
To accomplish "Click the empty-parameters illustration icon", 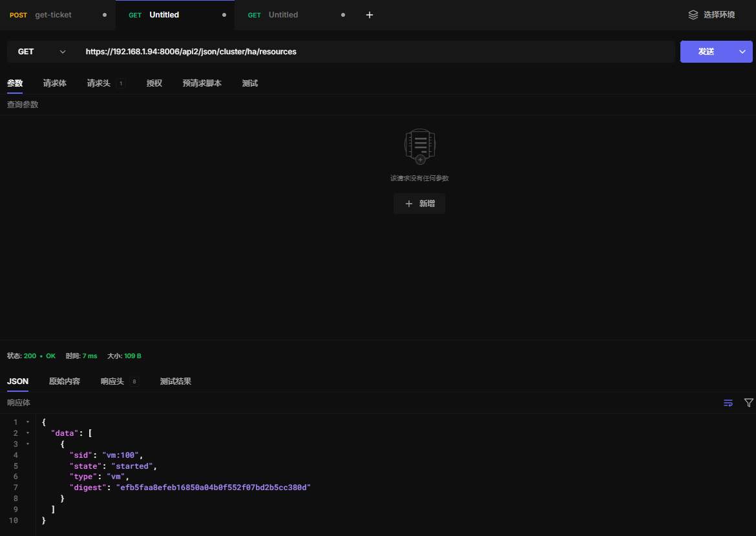I will coord(419,146).
